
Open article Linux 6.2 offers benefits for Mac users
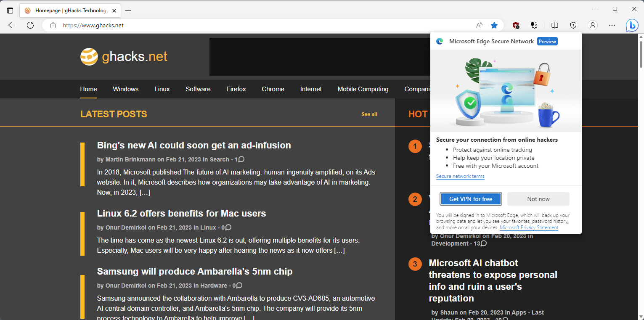coord(181,213)
